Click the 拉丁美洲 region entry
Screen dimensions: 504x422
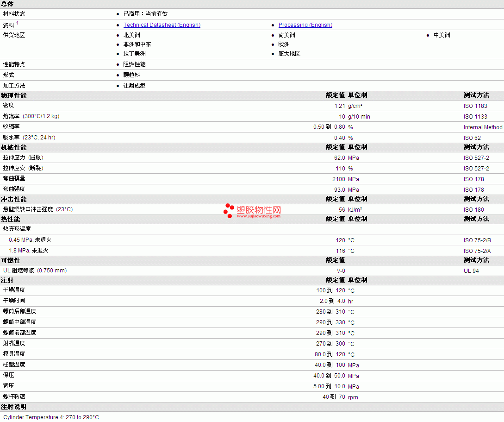[x=134, y=54]
